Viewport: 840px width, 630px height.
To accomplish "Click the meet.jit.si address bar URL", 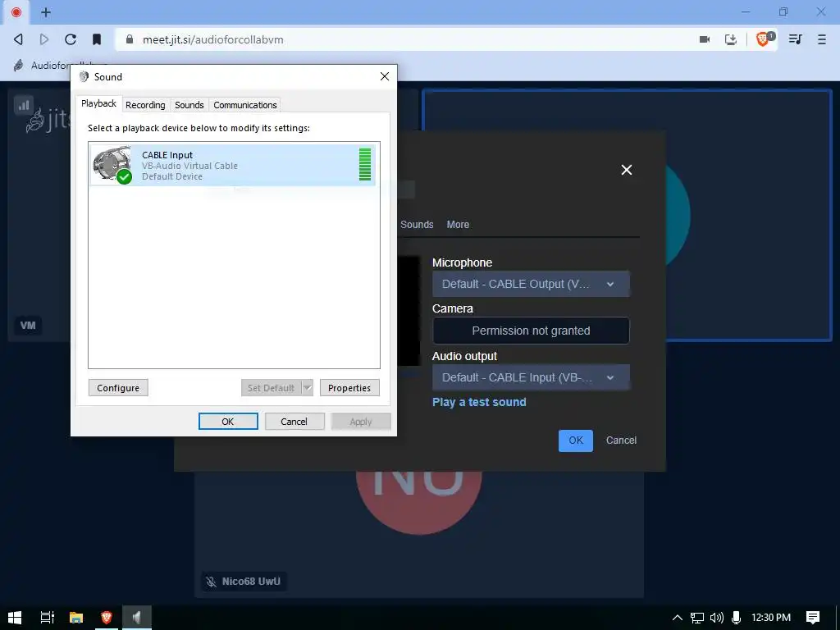I will pos(212,39).
